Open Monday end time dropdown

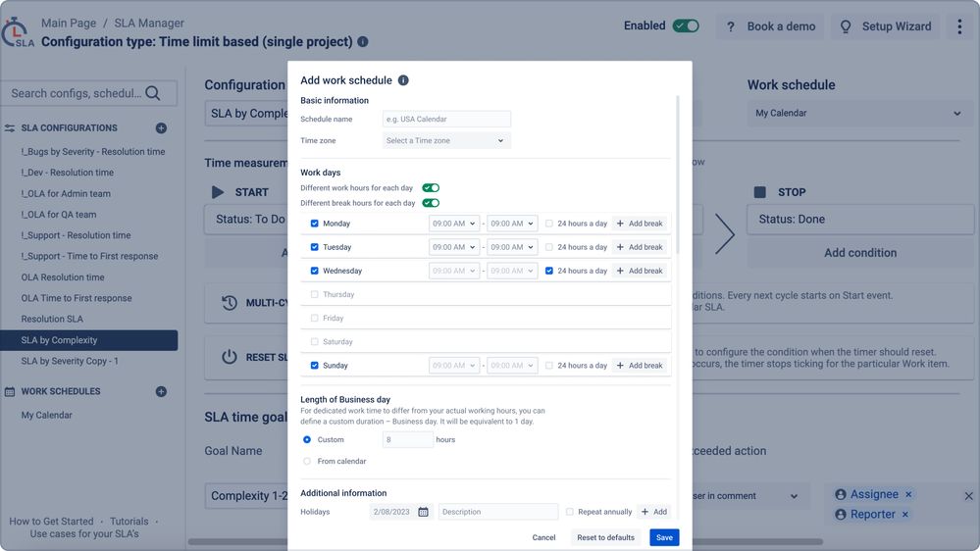pos(512,224)
